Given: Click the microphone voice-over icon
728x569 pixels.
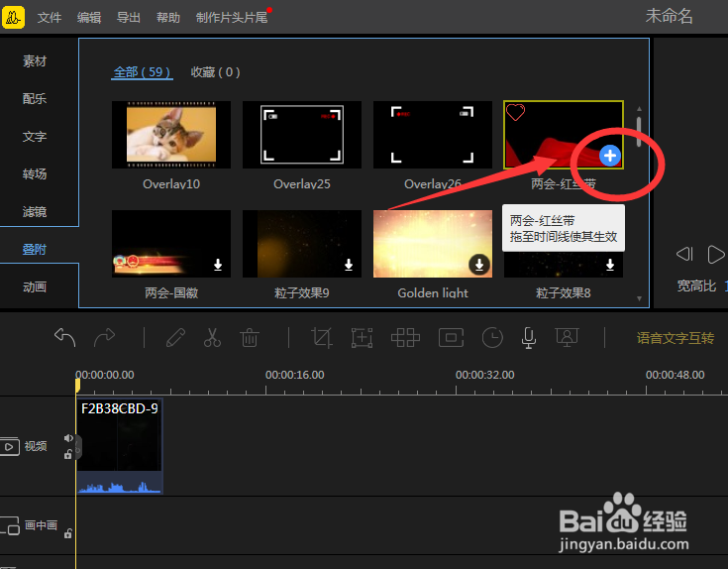Looking at the screenshot, I should point(528,338).
